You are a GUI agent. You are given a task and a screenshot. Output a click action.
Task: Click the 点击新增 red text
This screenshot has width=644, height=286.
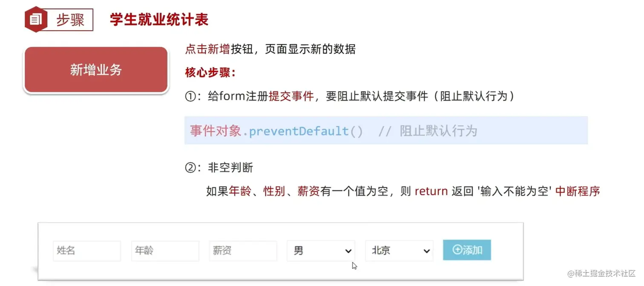click(x=207, y=49)
